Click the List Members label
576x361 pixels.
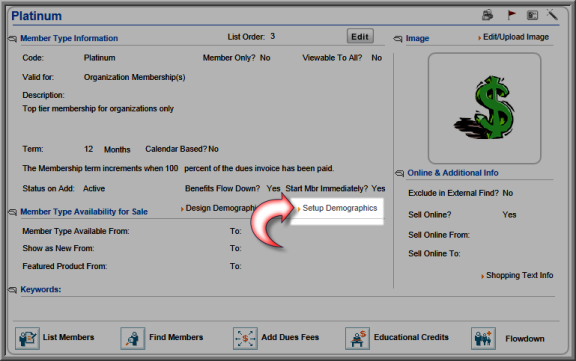(68, 337)
